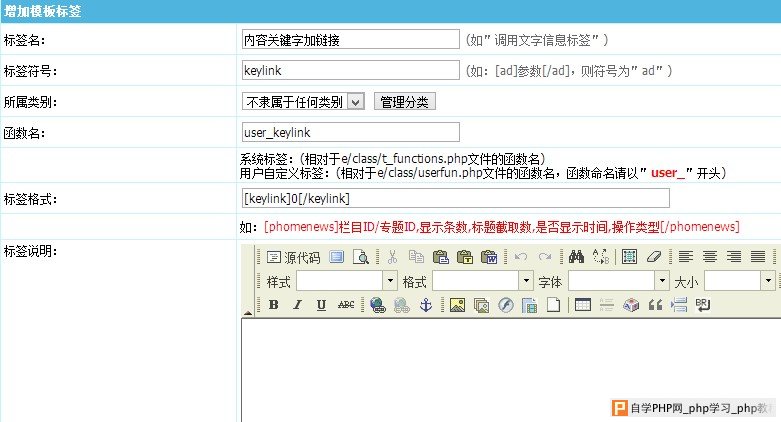Click the Paste from Word icon
The width and height of the screenshot is (781, 422).
[x=489, y=257]
